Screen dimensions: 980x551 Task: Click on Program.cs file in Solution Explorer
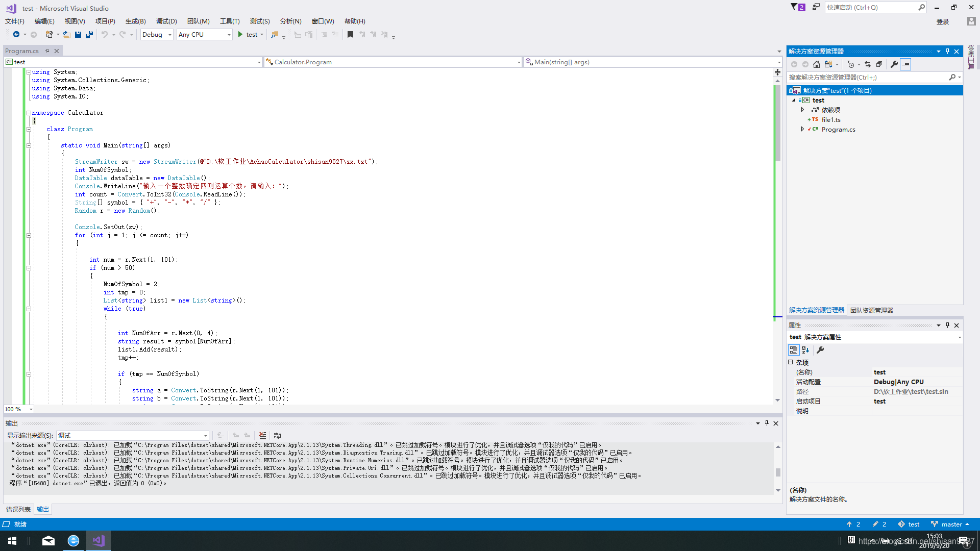point(838,129)
